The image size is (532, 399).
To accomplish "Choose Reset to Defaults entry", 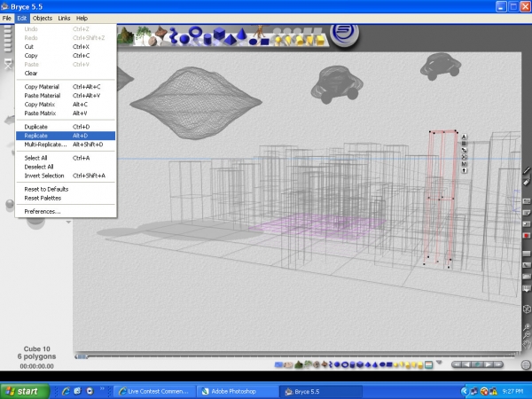I will [x=66, y=190].
